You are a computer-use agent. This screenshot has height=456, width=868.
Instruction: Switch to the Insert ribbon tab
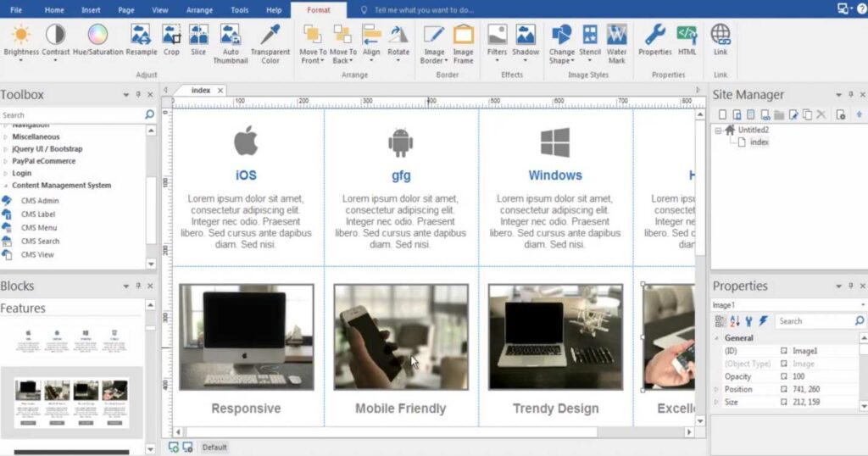coord(91,10)
